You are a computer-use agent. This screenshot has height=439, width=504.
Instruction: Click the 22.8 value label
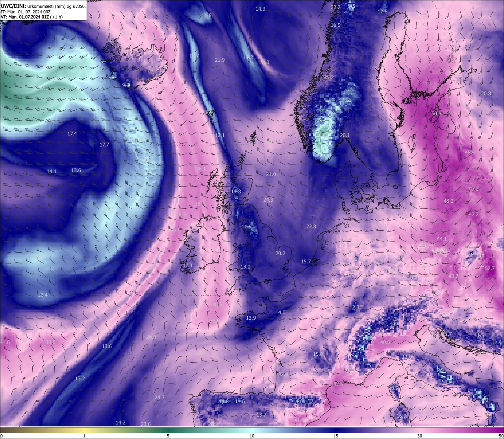point(311,227)
